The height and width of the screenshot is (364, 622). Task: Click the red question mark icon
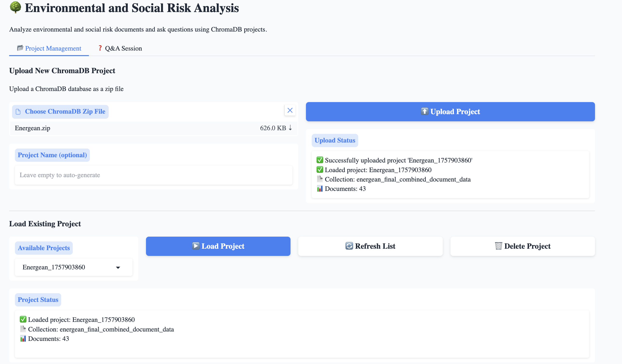pos(100,48)
